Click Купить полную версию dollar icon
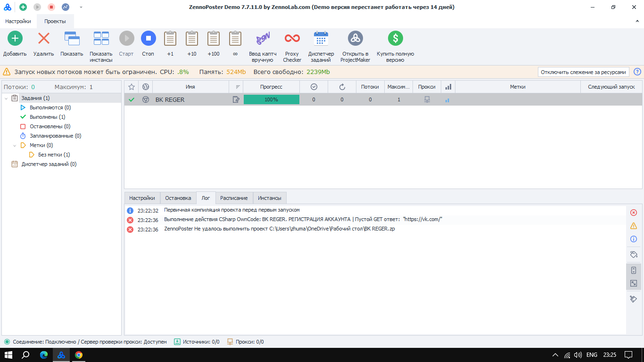The width and height of the screenshot is (644, 362). tap(395, 38)
